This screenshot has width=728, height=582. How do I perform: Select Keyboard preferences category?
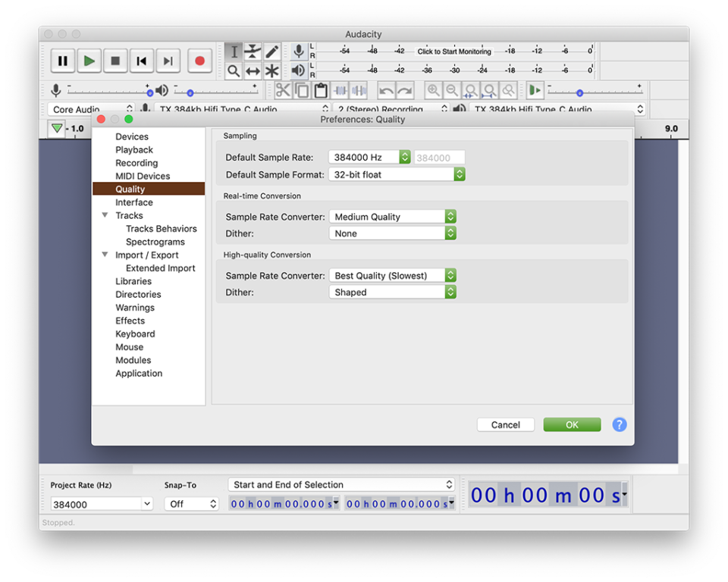(135, 334)
